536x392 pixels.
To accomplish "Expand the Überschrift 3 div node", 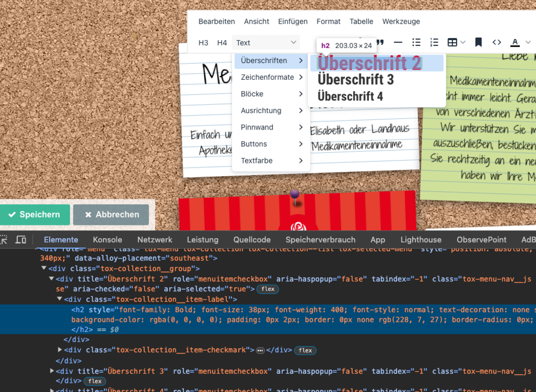I will pos(52,371).
